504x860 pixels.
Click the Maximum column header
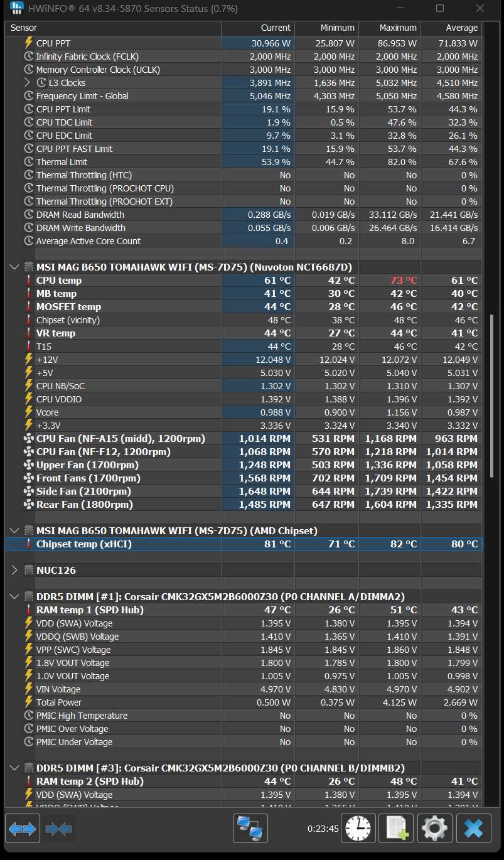[389, 28]
